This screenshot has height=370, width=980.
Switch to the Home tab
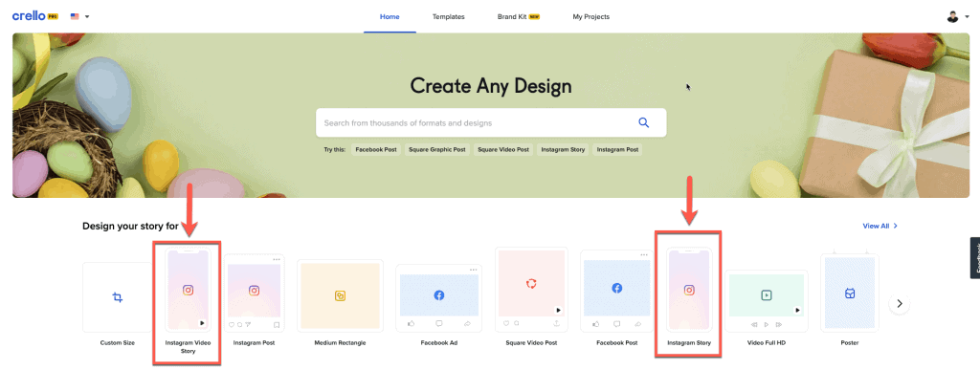pos(390,17)
